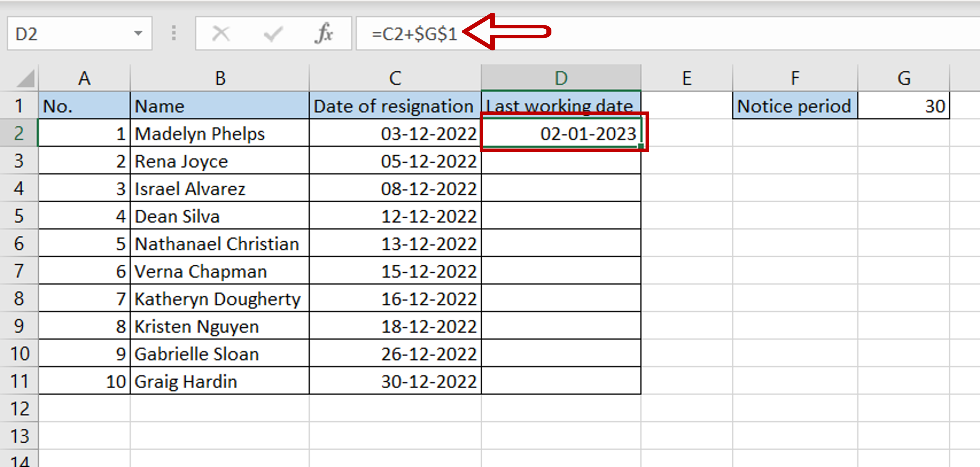Click the 'Gabrielle Sloan' cell
Image resolution: width=980 pixels, height=467 pixels.
(220, 354)
